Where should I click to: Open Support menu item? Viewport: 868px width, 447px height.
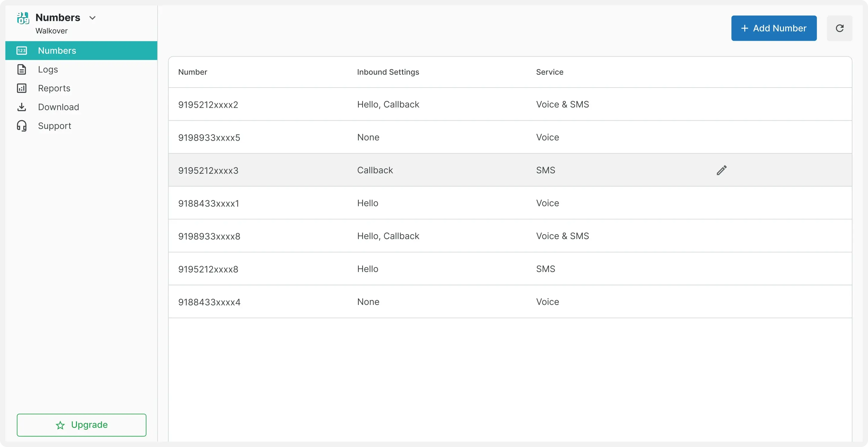(55, 126)
